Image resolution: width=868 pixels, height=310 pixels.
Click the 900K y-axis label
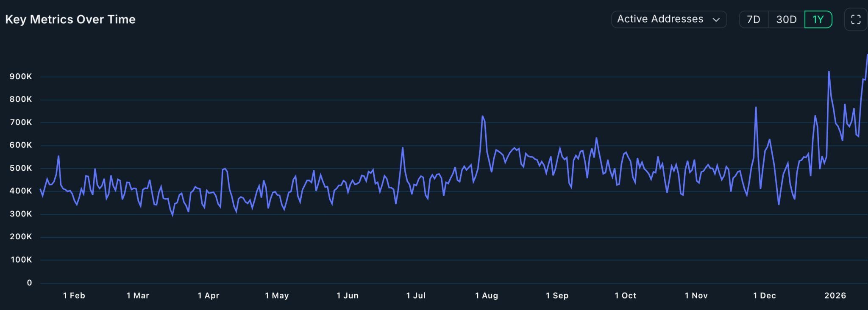pyautogui.click(x=21, y=77)
